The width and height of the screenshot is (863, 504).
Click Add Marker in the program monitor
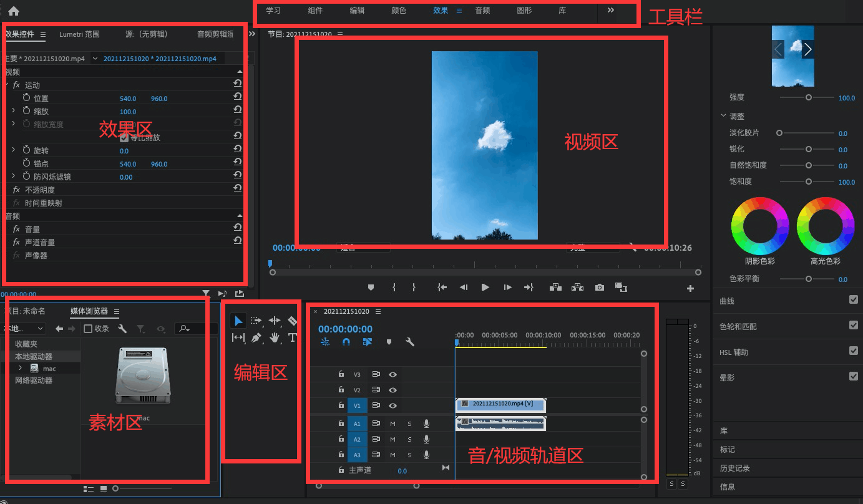coord(371,288)
